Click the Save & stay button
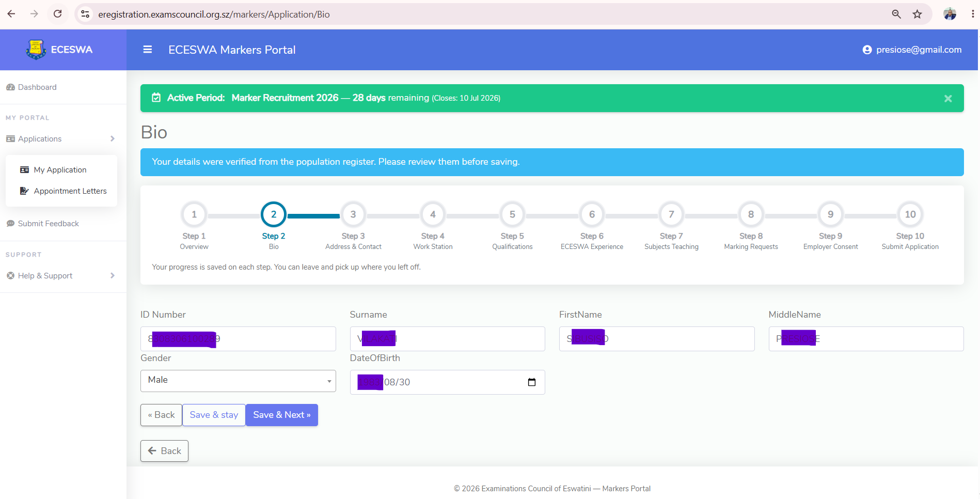This screenshot has height=499, width=980. [x=214, y=415]
